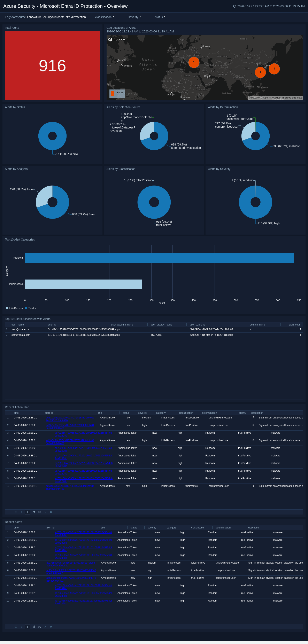This screenshot has width=308, height=644.
Task: Sort by the priority column header
Action: click(242, 413)
